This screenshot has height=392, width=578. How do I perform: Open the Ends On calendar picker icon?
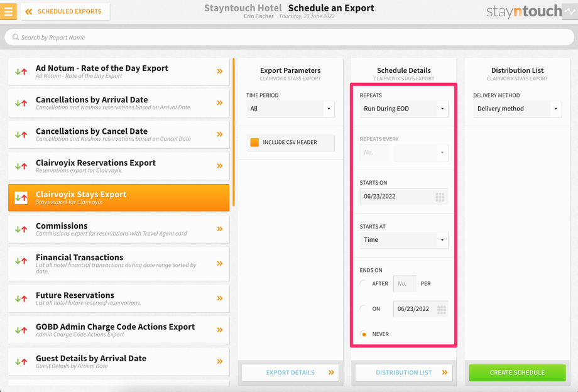tap(441, 310)
